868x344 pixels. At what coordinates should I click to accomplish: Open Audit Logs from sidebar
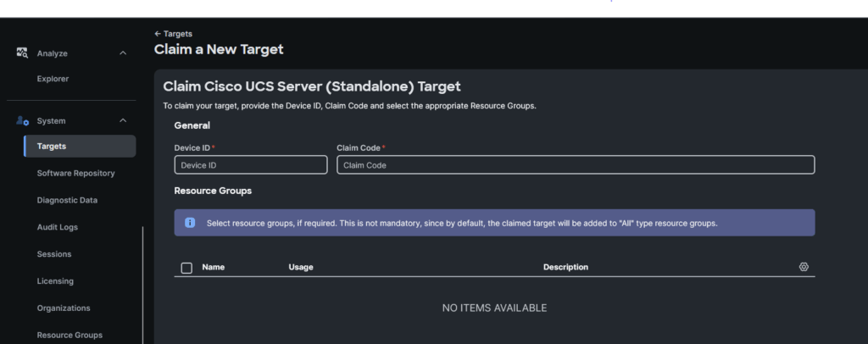tap(58, 227)
